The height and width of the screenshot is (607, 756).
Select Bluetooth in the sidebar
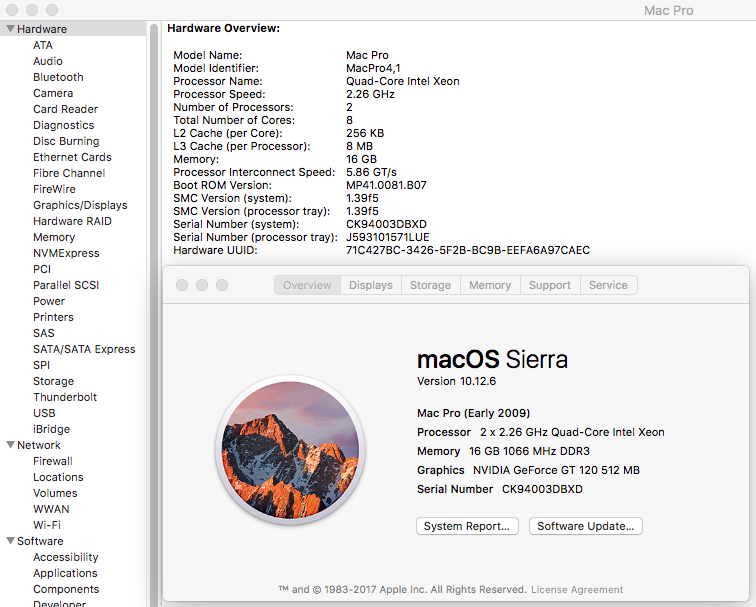58,77
